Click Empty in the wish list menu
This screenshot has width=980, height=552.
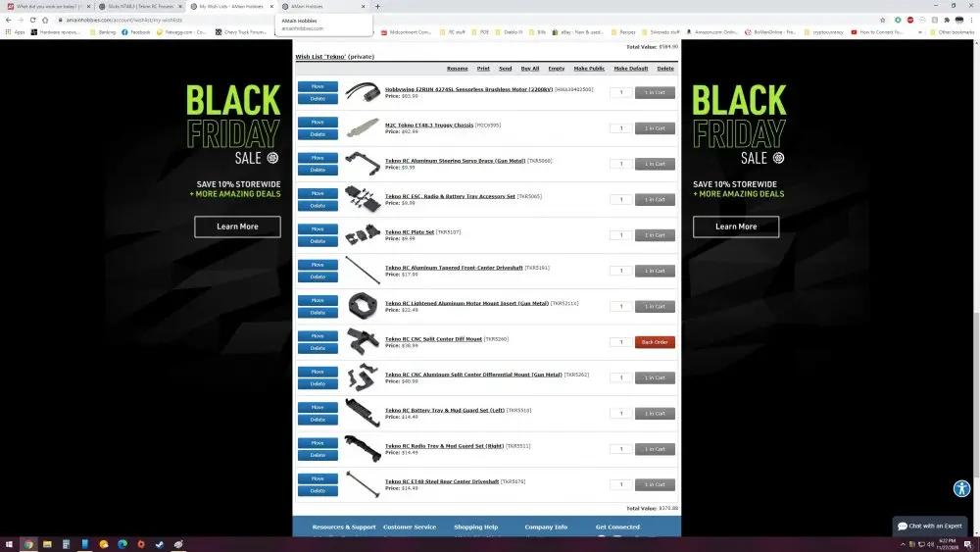pyautogui.click(x=557, y=69)
